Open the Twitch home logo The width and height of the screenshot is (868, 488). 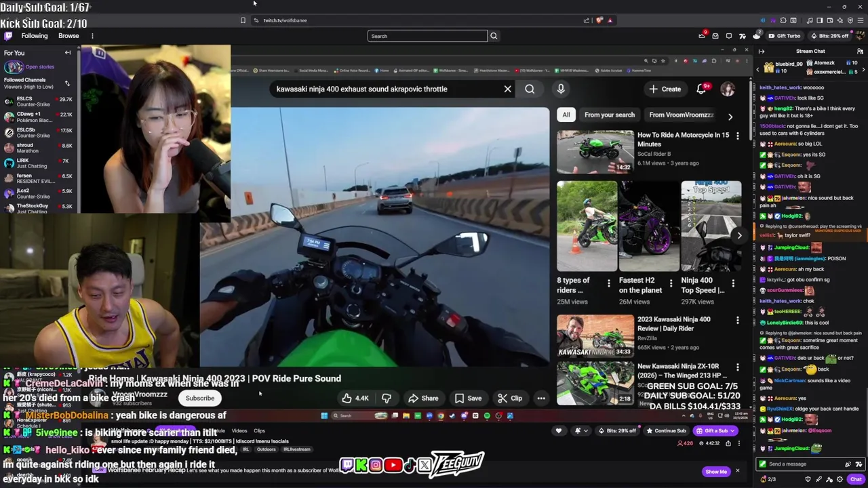pyautogui.click(x=8, y=36)
